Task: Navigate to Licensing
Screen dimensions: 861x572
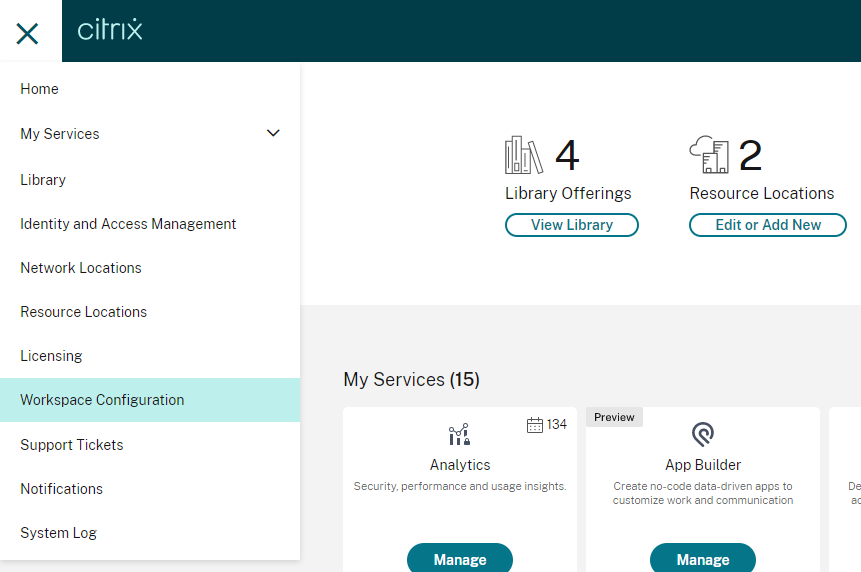Action: pyautogui.click(x=51, y=356)
